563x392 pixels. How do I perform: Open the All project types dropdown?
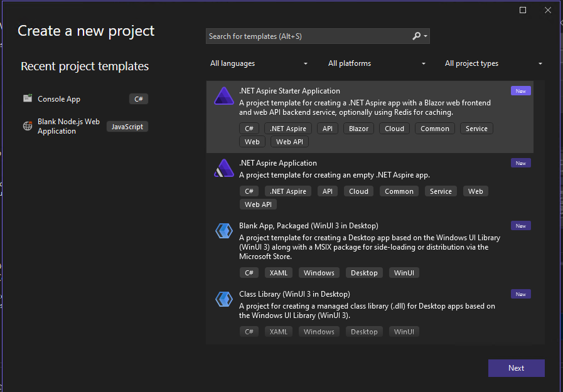point(493,63)
